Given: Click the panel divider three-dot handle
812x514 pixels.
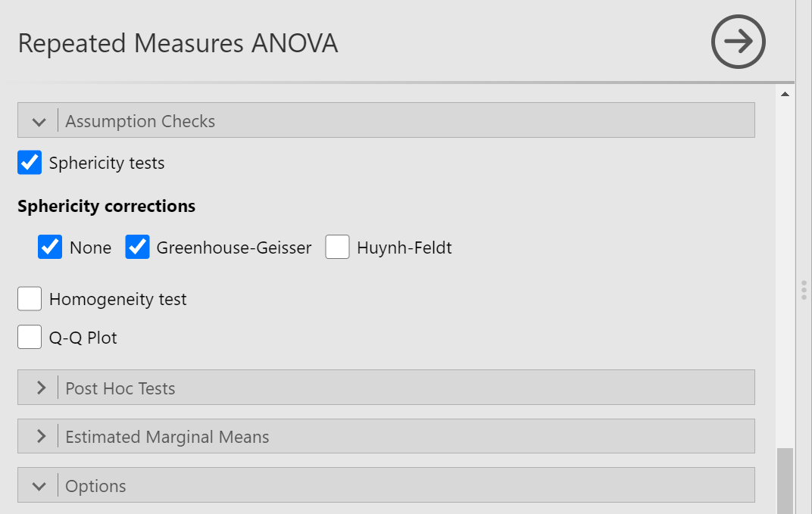Looking at the screenshot, I should click(804, 291).
